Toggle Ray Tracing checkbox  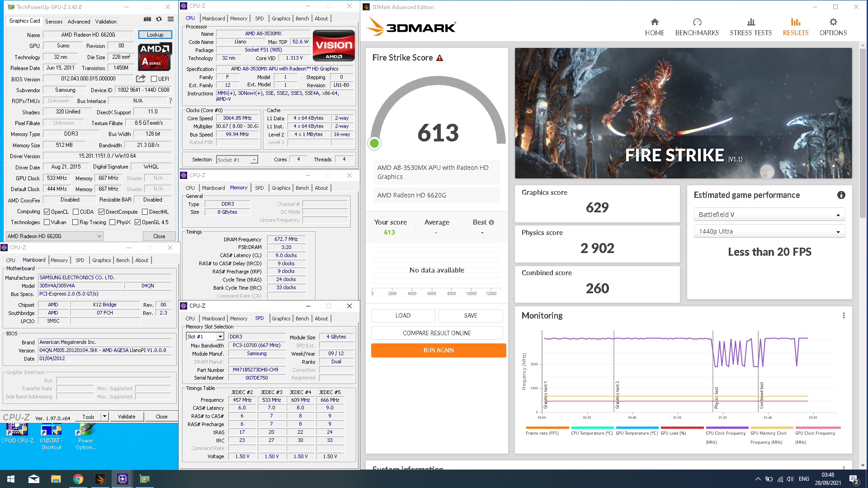(75, 222)
